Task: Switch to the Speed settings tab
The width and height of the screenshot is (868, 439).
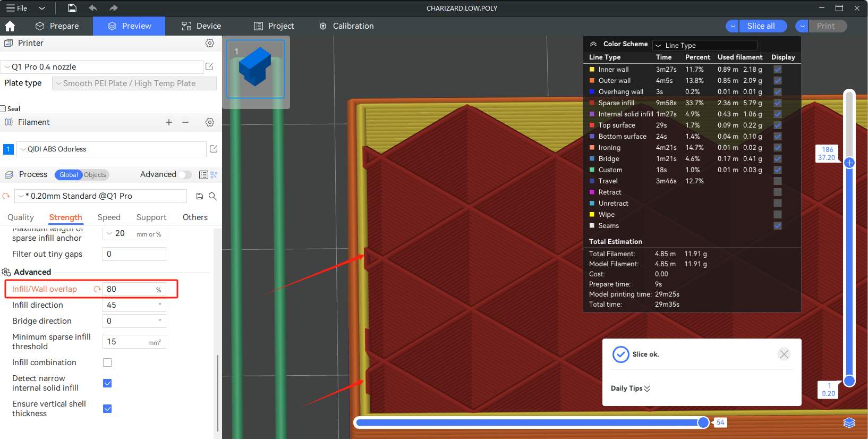Action: point(109,217)
